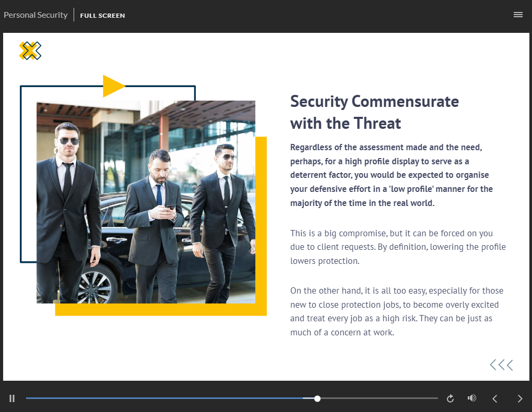Open the hamburger menu in top-right corner
The height and width of the screenshot is (412, 532).
coord(518,15)
